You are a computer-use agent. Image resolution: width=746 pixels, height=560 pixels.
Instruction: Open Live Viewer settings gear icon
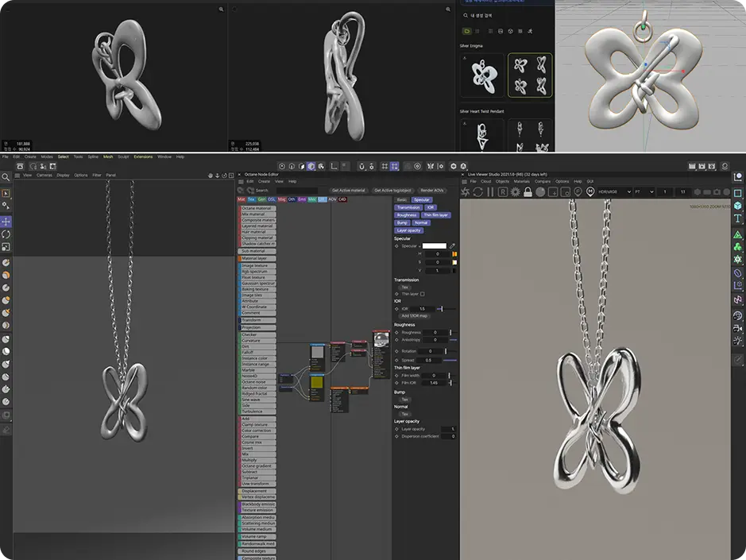coord(516,191)
